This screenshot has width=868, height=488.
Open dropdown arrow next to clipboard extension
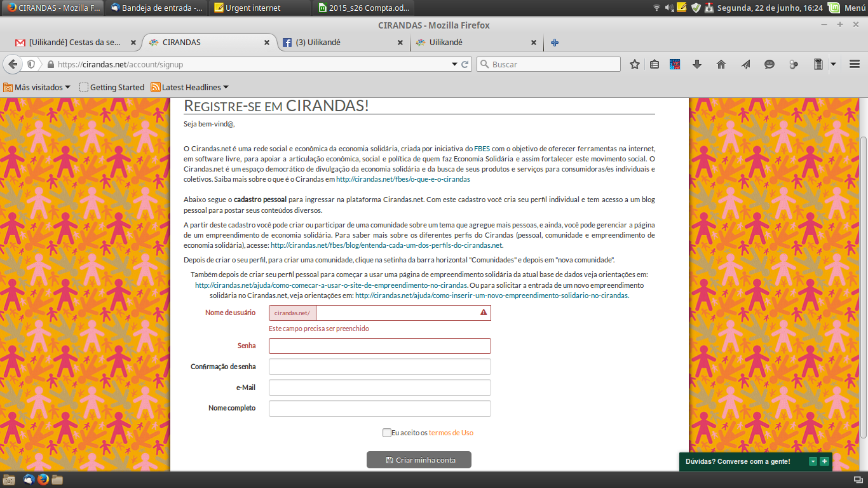coord(833,64)
